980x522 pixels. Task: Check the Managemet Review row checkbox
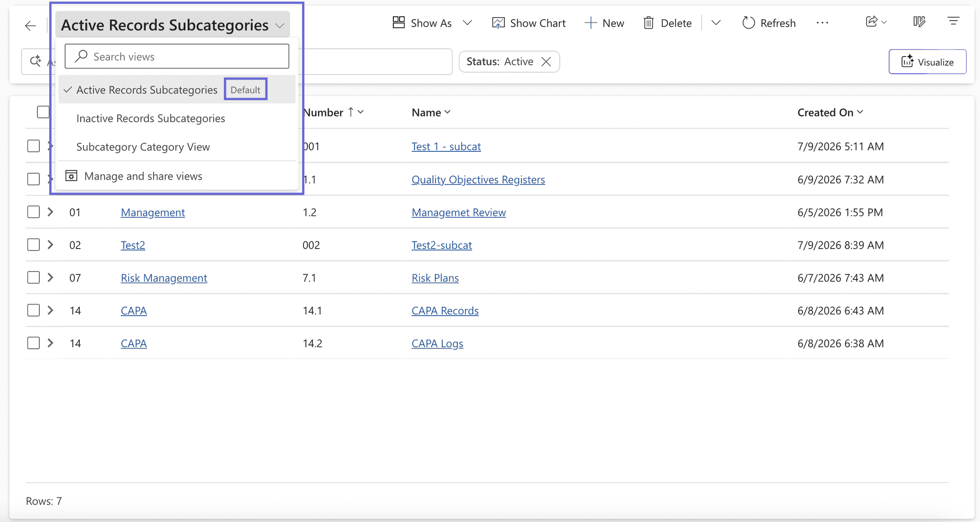coord(33,212)
